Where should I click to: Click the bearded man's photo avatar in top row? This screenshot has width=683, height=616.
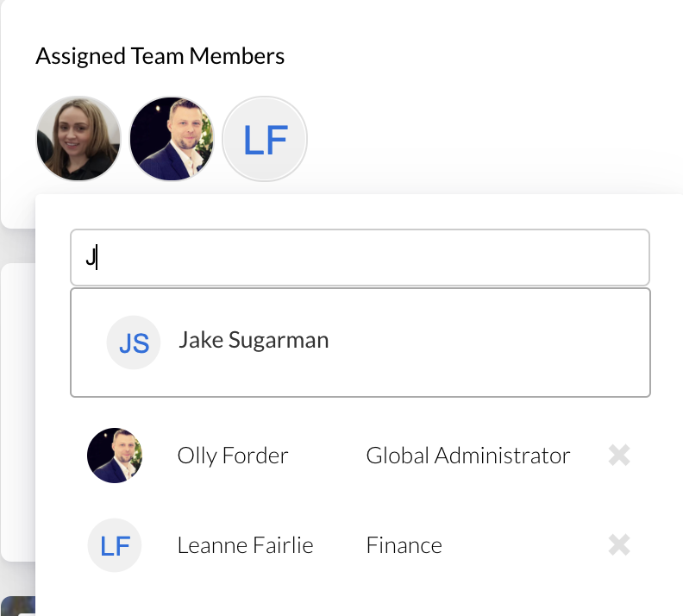(172, 139)
